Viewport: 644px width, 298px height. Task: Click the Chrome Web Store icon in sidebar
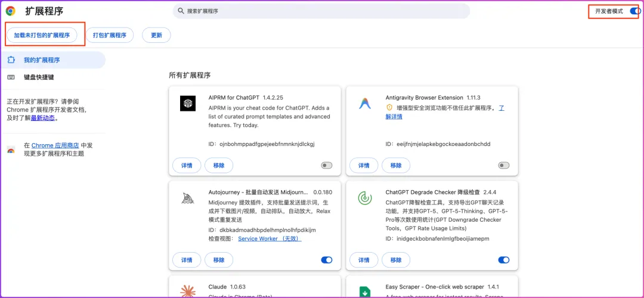tap(11, 150)
